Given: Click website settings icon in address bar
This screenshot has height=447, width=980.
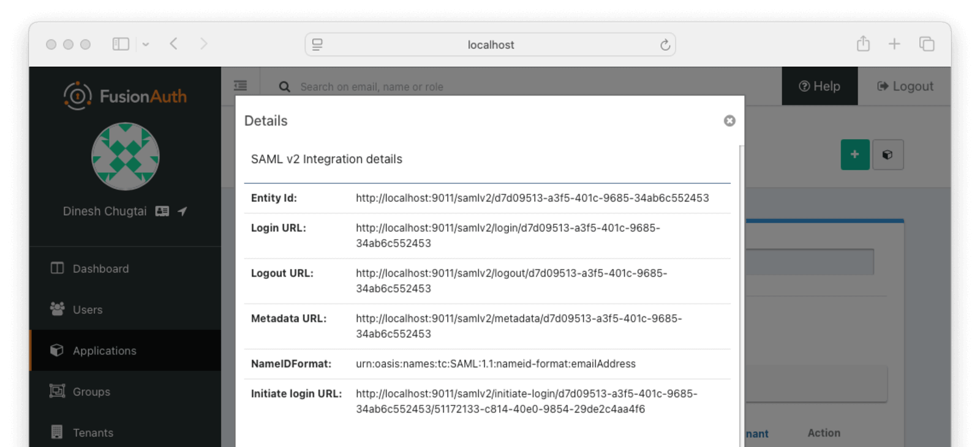Looking at the screenshot, I should pos(317,45).
